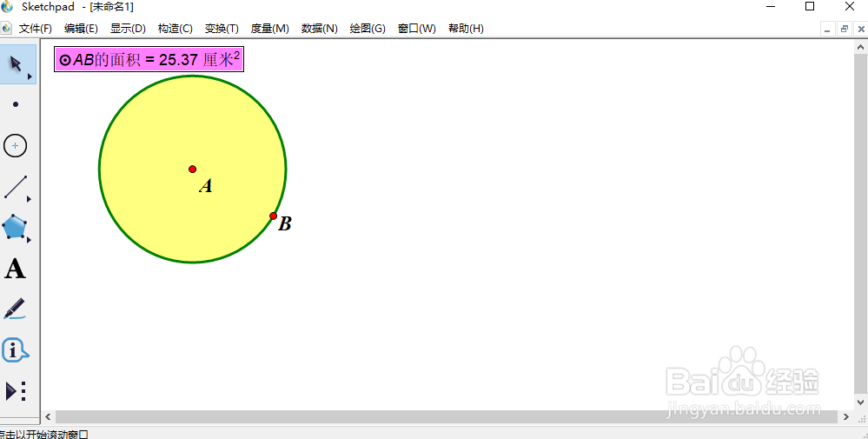Open the 构造(C) menu

coord(175,28)
